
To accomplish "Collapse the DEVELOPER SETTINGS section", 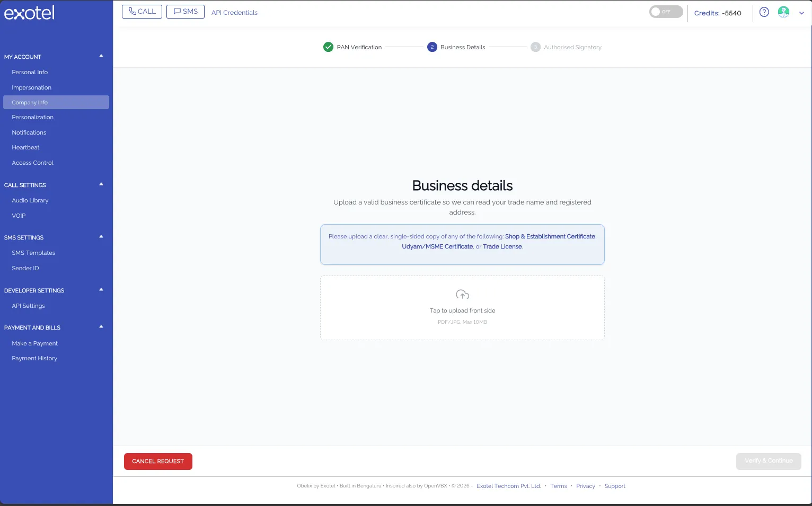I will coord(101,290).
